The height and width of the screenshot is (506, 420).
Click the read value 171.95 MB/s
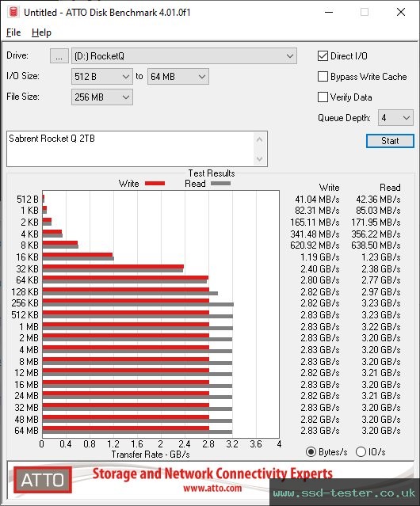coord(376,223)
